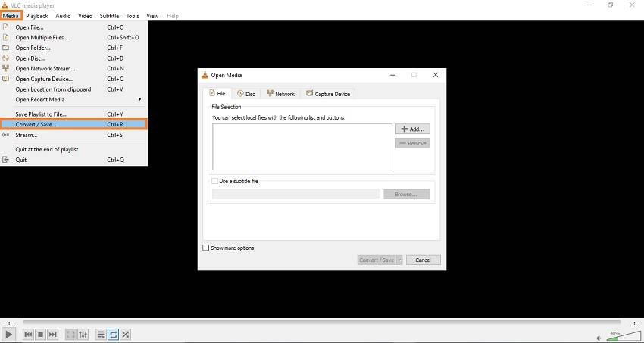Switch to the File tab in Open Media
The image size is (644, 343).
tap(217, 93)
